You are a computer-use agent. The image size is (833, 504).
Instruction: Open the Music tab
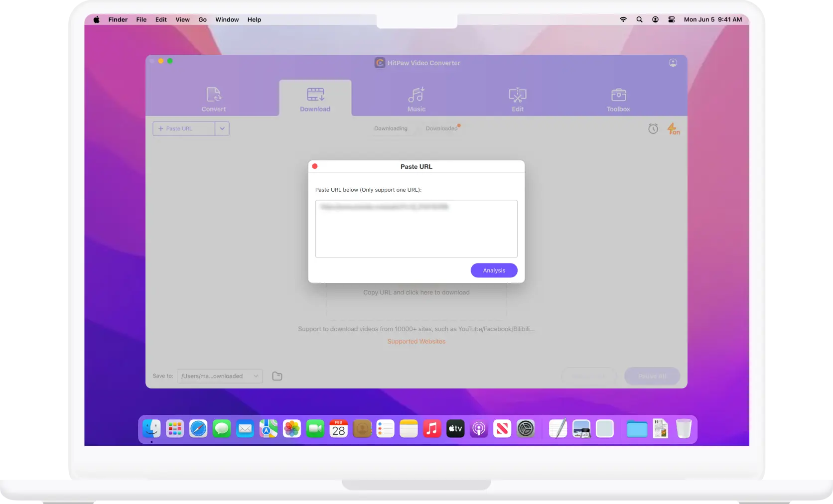pyautogui.click(x=416, y=99)
